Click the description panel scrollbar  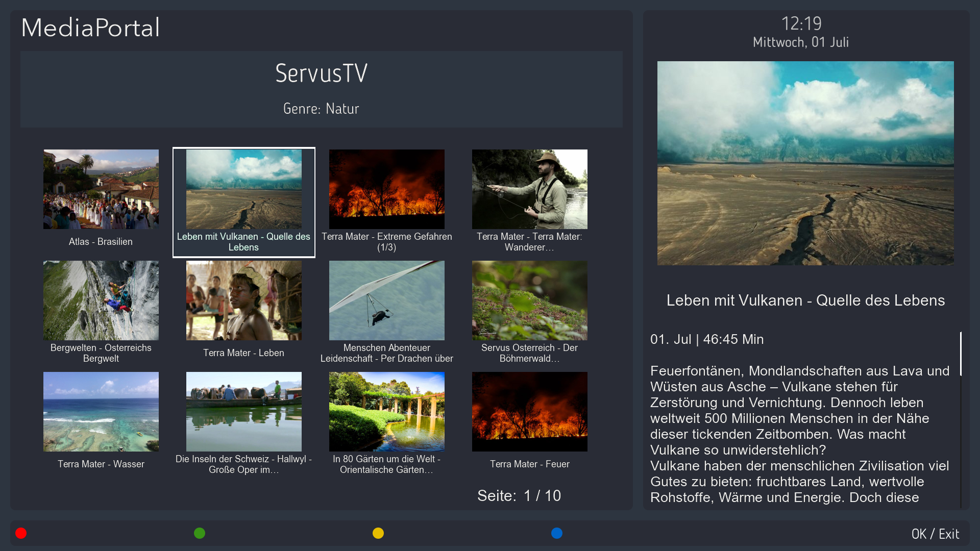(x=961, y=354)
